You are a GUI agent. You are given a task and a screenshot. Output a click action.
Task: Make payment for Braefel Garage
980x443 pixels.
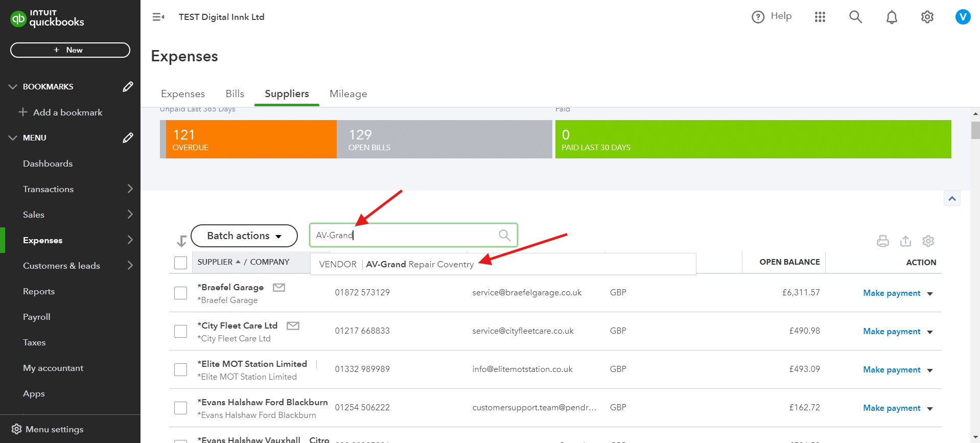point(892,293)
